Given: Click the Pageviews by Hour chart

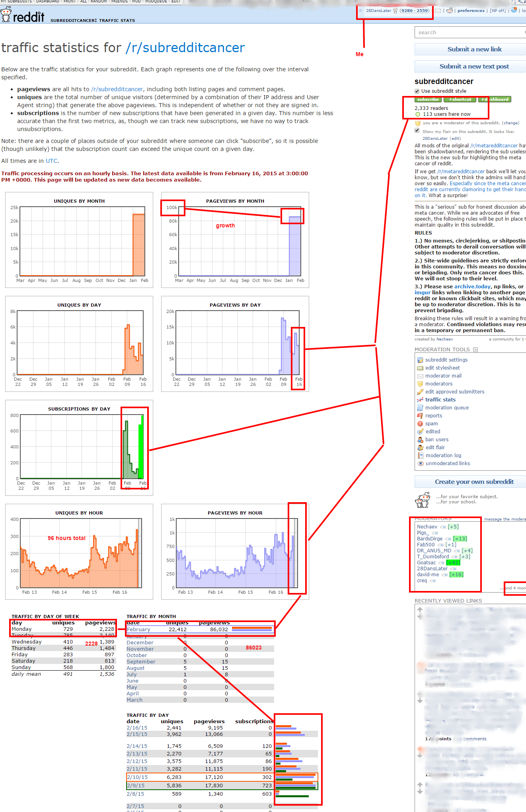Looking at the screenshot, I should (x=235, y=552).
